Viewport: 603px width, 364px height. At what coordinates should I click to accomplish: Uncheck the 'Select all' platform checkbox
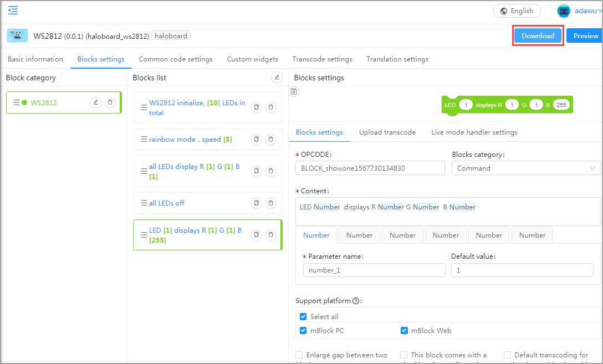[x=303, y=317]
